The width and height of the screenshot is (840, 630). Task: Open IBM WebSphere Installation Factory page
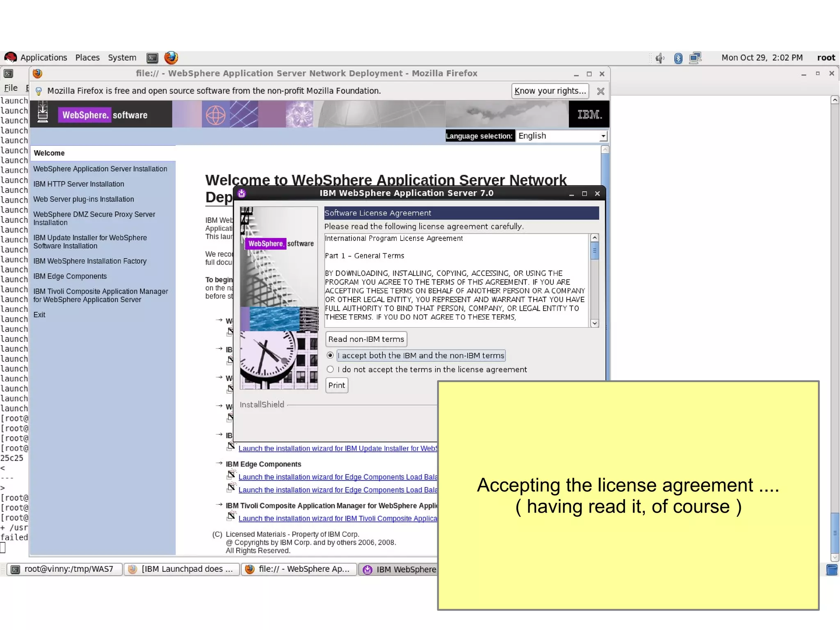89,261
